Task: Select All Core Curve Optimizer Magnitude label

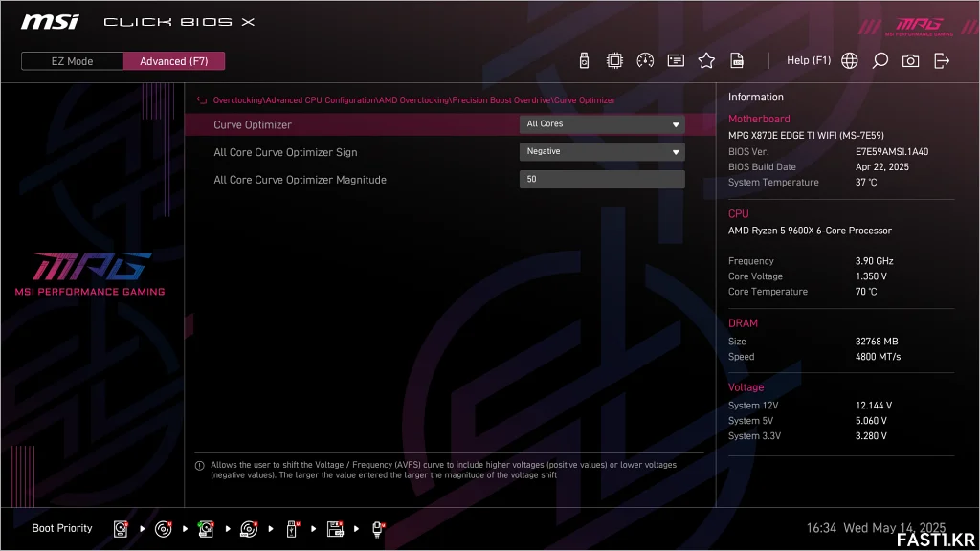Action: point(300,180)
